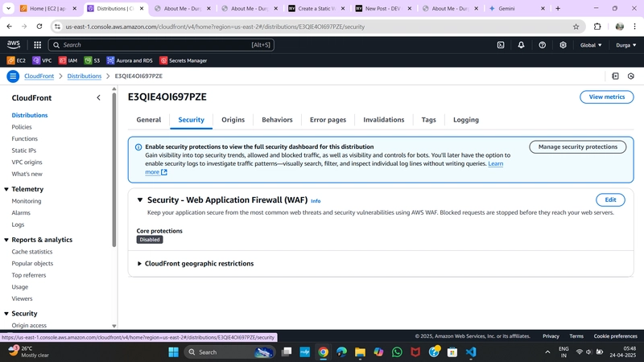Open Functions in the sidebar
644x362 pixels.
point(25,138)
